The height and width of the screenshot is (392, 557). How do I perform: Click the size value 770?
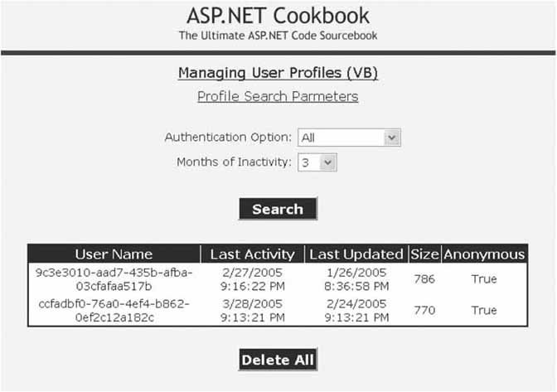coord(424,310)
